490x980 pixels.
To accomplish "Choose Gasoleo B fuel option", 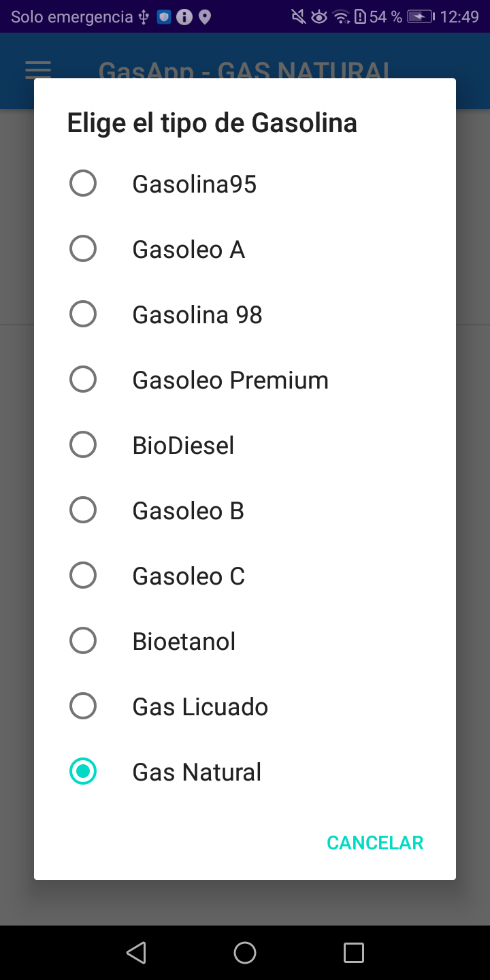I will 83,510.
